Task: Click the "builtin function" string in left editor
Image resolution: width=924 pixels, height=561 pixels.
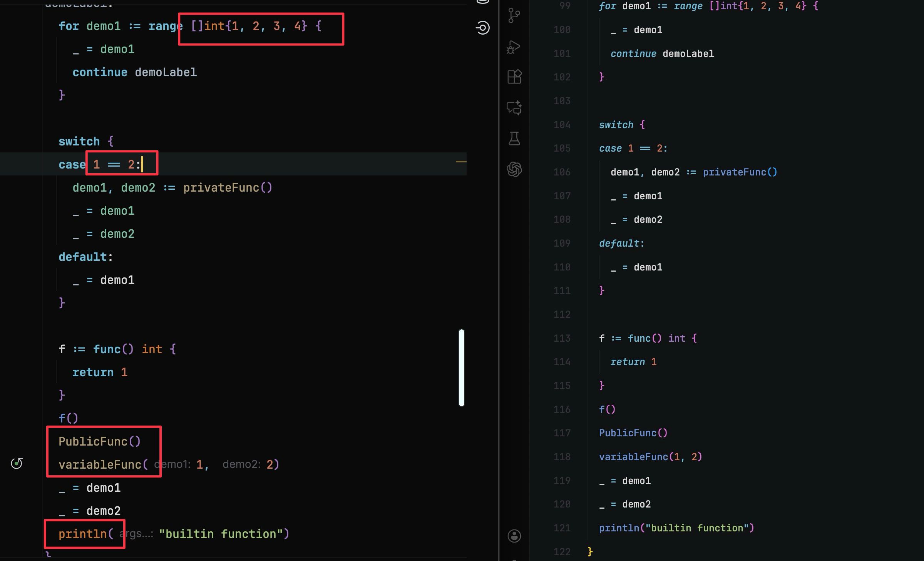Action: click(221, 534)
